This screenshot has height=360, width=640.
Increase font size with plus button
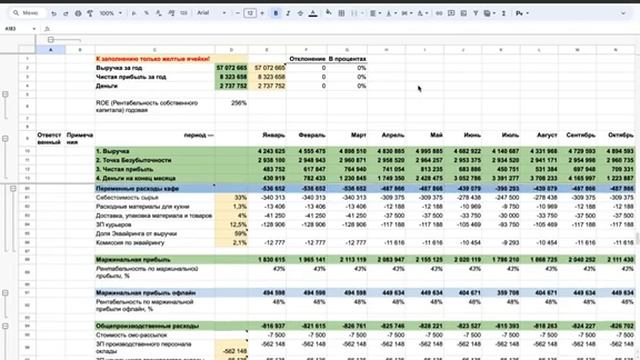pyautogui.click(x=262, y=13)
